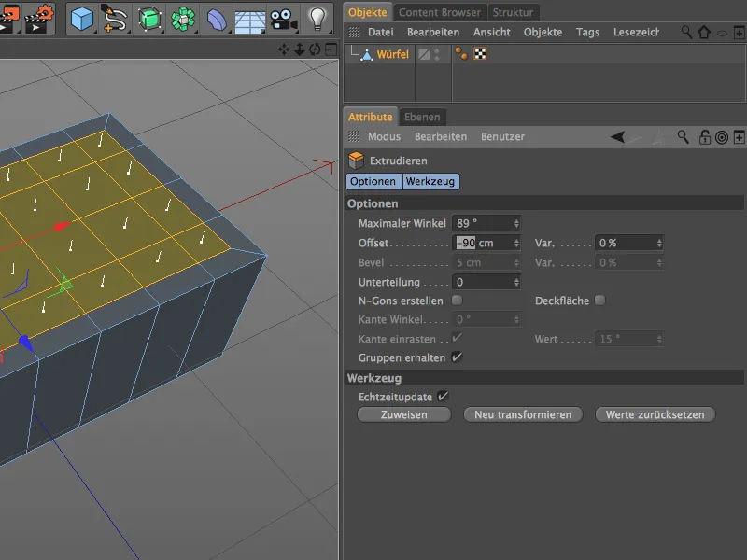Open the Tags menu in Object manager
Viewport: 747px width, 560px height.
pyautogui.click(x=587, y=32)
